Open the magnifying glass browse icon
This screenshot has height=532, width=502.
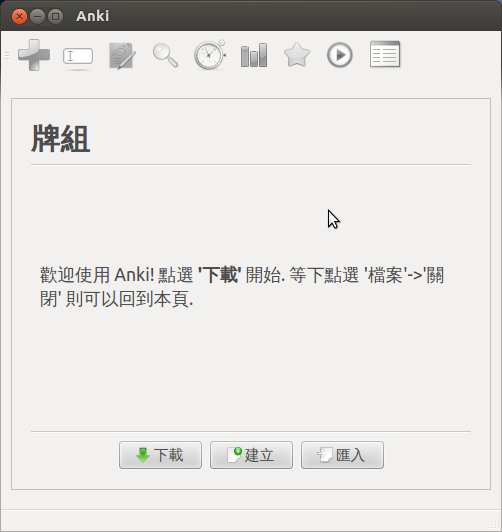coord(166,55)
